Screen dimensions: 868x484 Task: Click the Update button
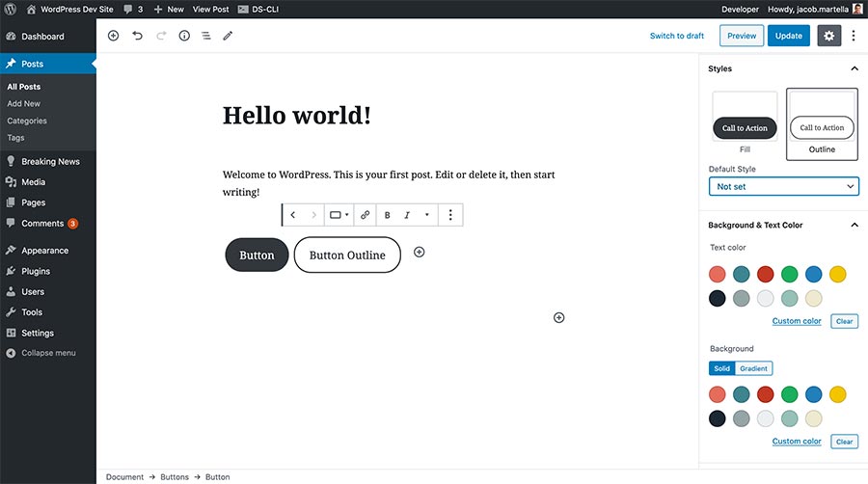788,36
